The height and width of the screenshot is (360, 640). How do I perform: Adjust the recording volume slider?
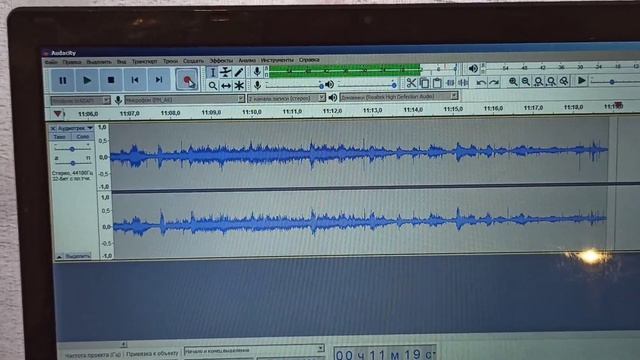[x=294, y=85]
